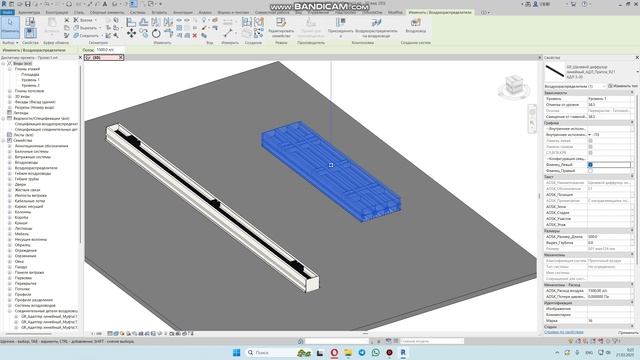Click the Align tool icon

click(x=131, y=22)
